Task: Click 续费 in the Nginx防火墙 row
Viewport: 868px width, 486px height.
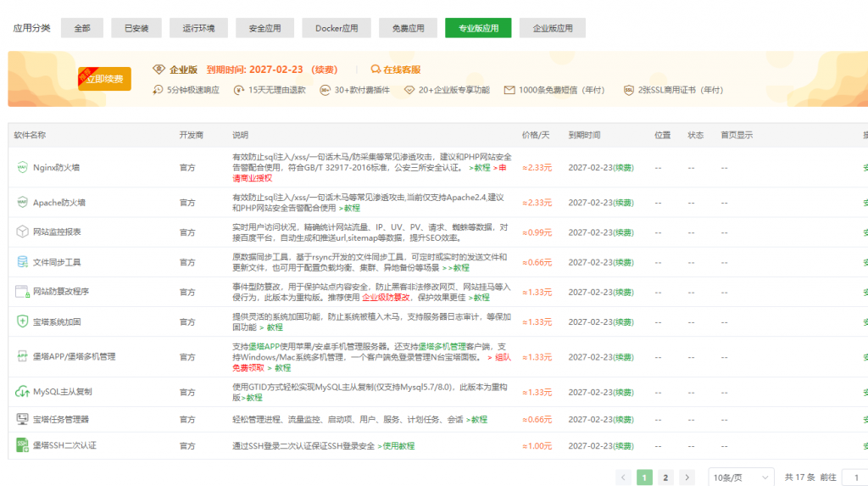Action: coord(623,167)
